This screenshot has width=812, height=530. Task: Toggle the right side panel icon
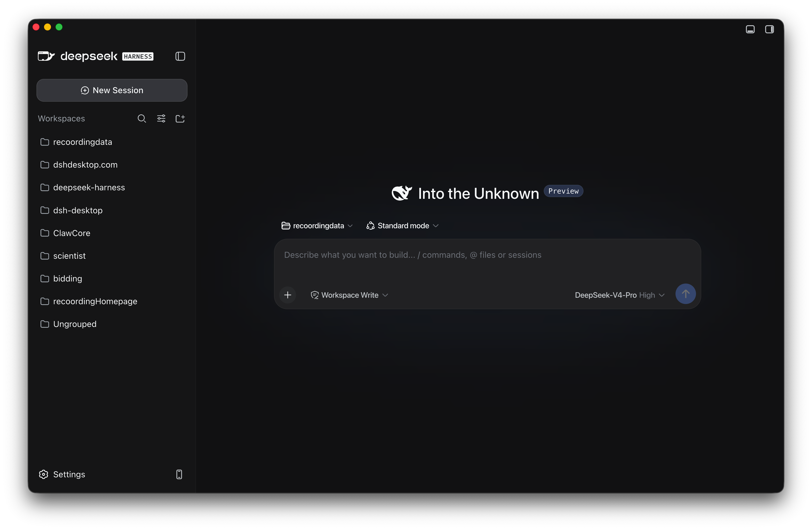[x=769, y=29]
